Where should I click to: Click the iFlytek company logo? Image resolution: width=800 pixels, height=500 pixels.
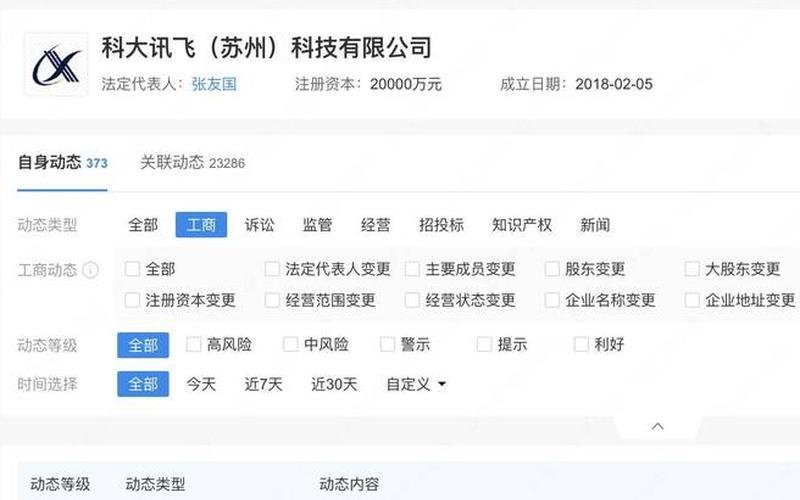[x=56, y=64]
